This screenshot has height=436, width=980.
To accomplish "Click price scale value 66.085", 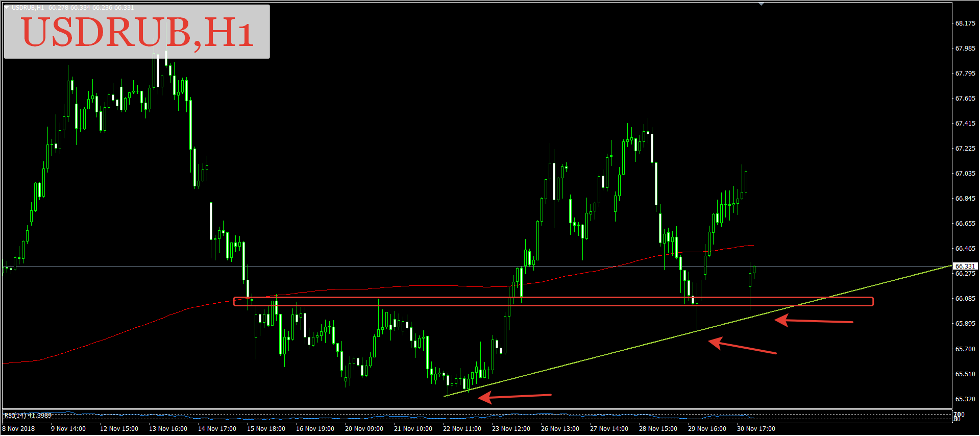I will click(x=965, y=299).
